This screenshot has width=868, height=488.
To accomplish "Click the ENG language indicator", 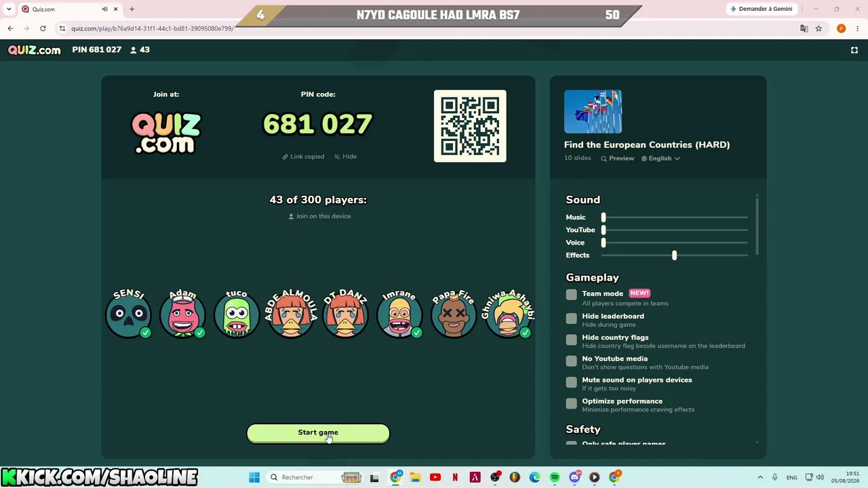I will click(x=791, y=477).
